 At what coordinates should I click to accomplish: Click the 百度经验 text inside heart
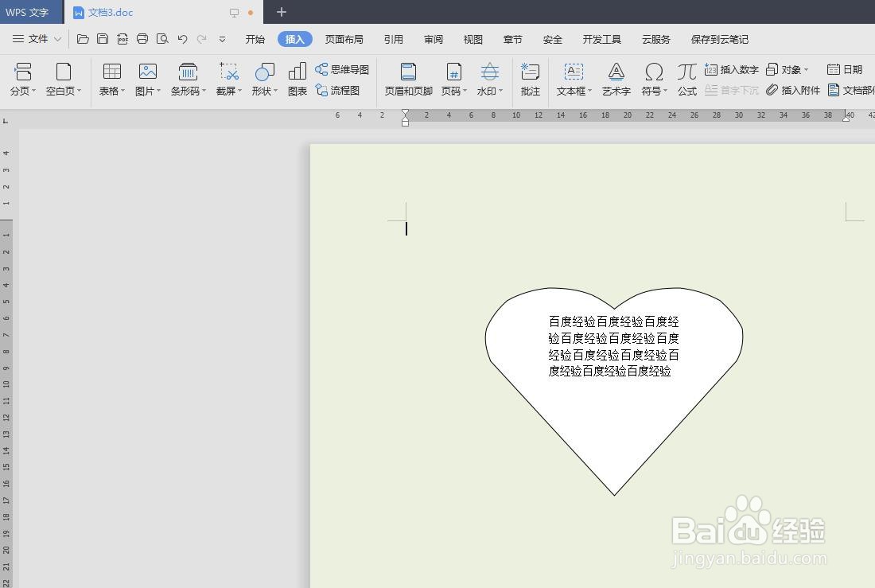coord(613,346)
